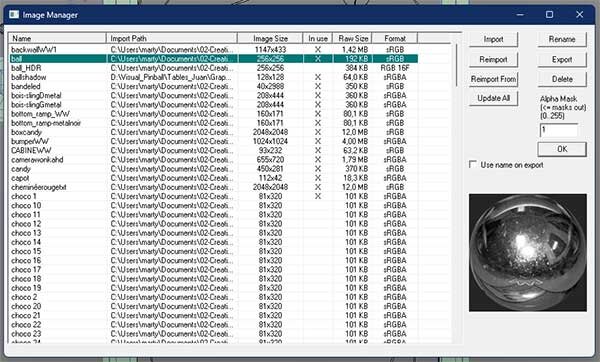Click the Reimport button
The image size is (600, 362).
(493, 59)
